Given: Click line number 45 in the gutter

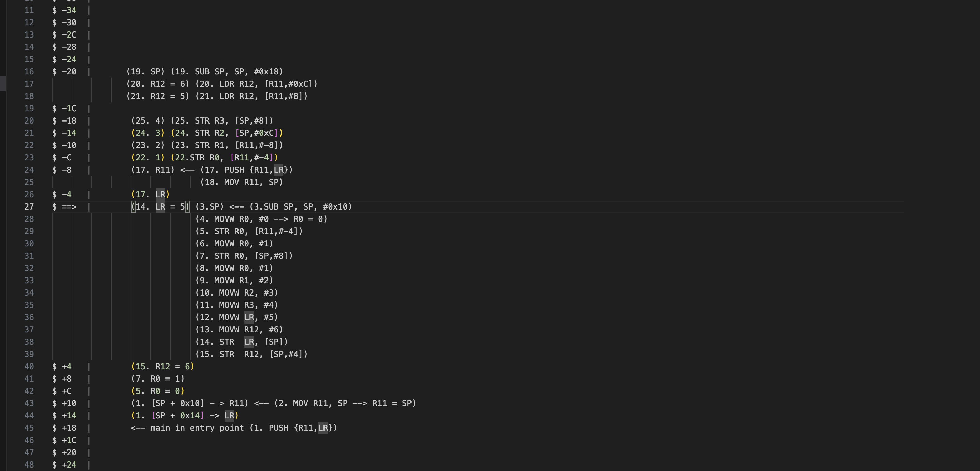Looking at the screenshot, I should 29,428.
